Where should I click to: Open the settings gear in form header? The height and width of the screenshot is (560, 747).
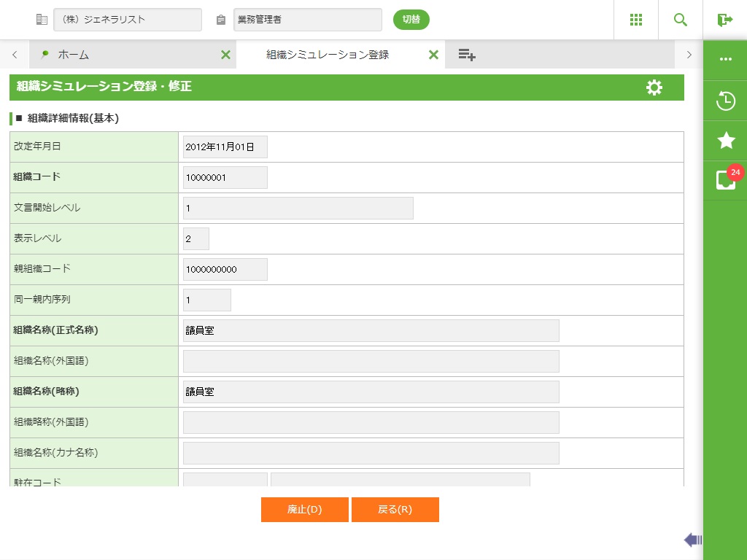click(654, 87)
